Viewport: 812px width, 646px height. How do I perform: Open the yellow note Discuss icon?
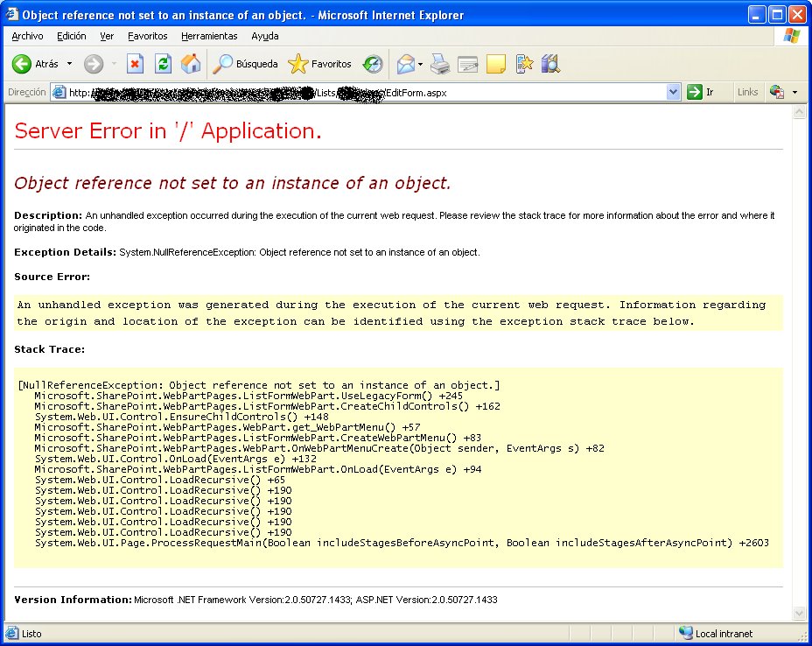pyautogui.click(x=495, y=64)
